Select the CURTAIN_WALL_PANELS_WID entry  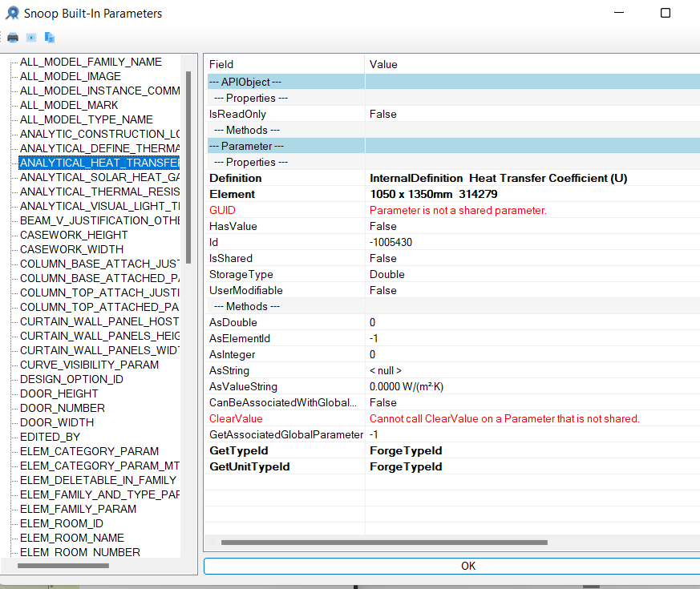click(x=99, y=350)
